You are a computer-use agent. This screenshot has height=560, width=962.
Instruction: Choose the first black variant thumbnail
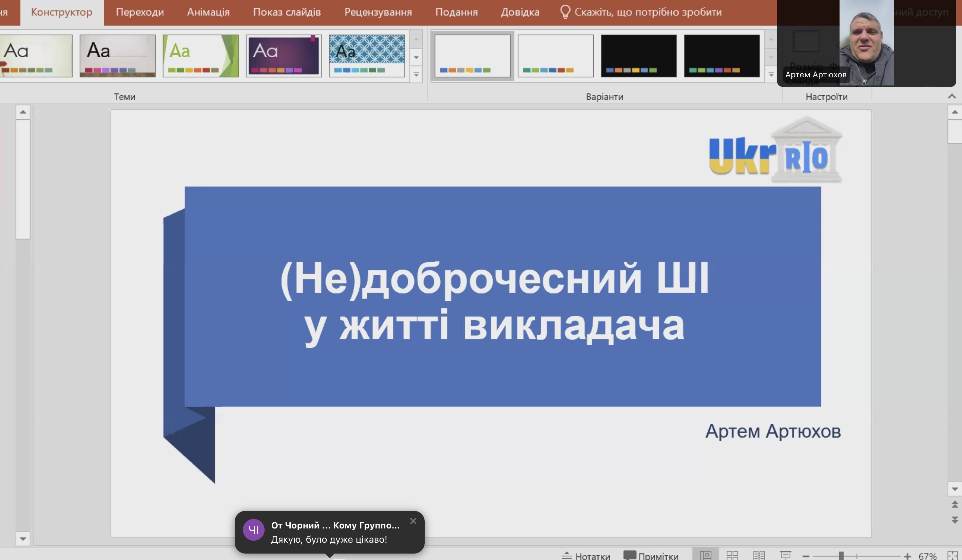click(639, 56)
